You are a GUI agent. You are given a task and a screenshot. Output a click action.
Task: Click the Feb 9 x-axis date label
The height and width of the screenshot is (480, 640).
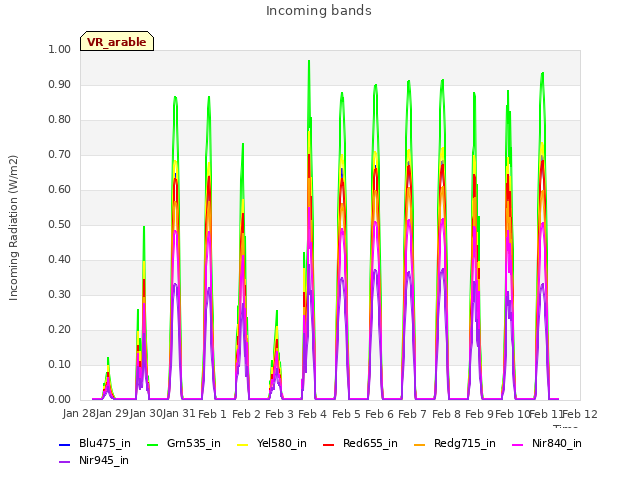coord(480,414)
